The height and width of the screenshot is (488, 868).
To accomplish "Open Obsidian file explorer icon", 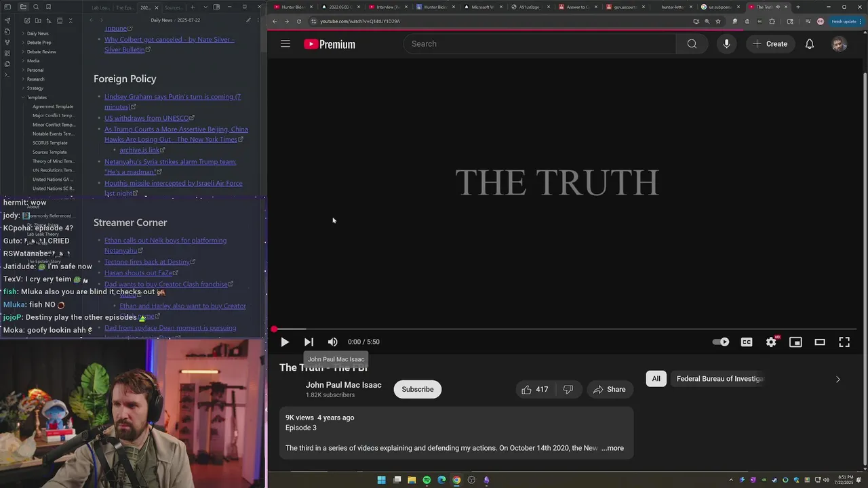I will tap(23, 7).
